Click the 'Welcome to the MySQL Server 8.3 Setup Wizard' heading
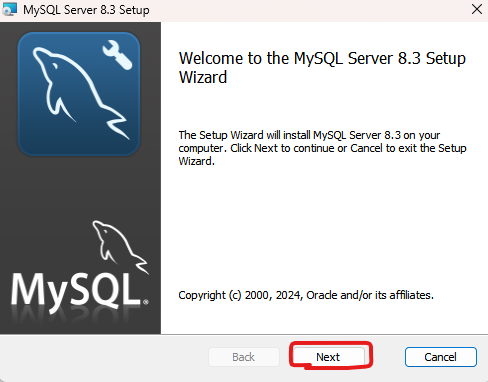488x382 pixels. click(x=322, y=68)
